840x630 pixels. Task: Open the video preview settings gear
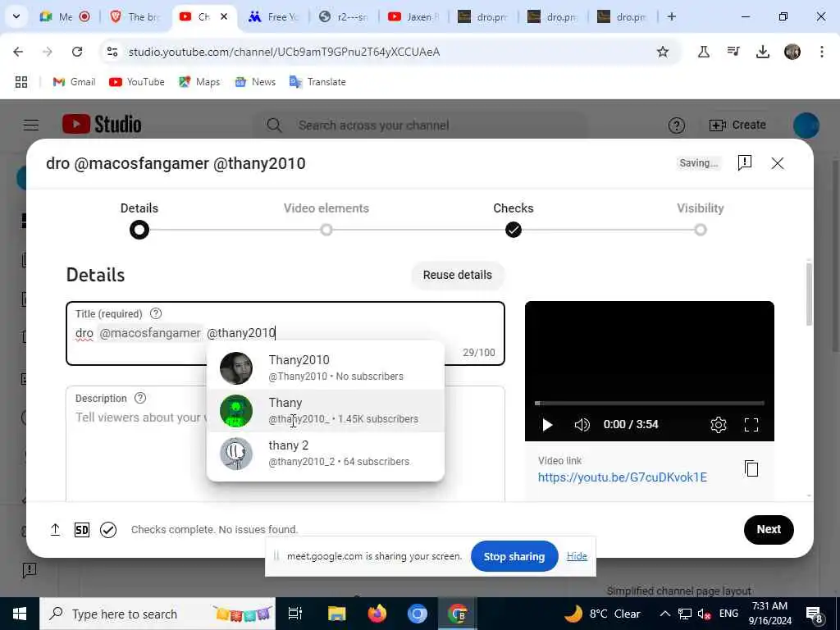(718, 425)
